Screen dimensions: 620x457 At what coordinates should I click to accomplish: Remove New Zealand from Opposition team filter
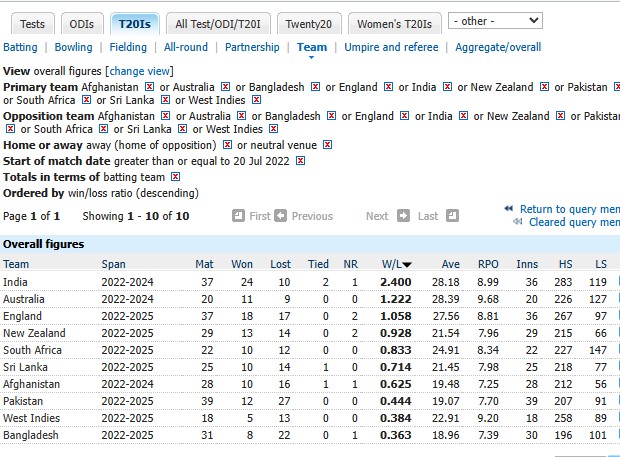tap(560, 116)
